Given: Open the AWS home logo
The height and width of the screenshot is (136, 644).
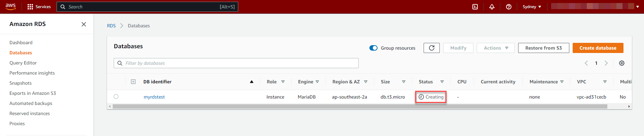Looking at the screenshot, I should pyautogui.click(x=11, y=7).
